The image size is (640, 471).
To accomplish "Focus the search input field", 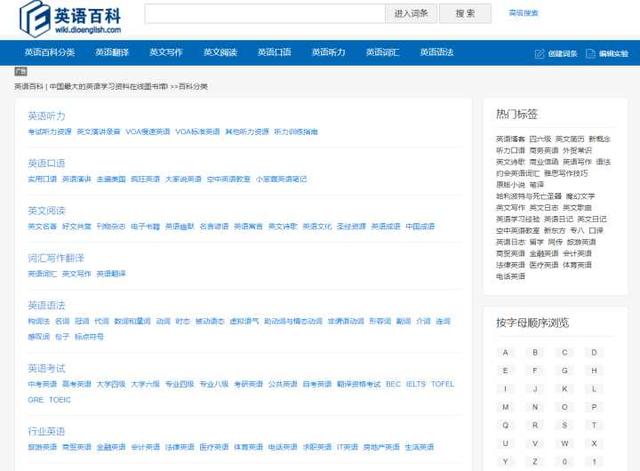I will point(265,13).
